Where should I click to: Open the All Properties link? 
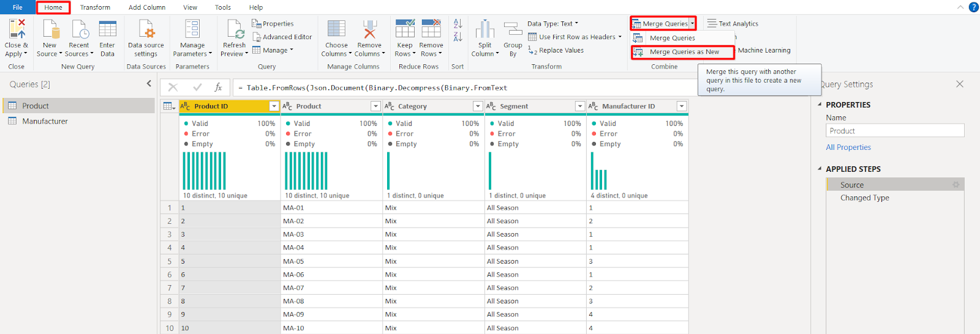(848, 147)
